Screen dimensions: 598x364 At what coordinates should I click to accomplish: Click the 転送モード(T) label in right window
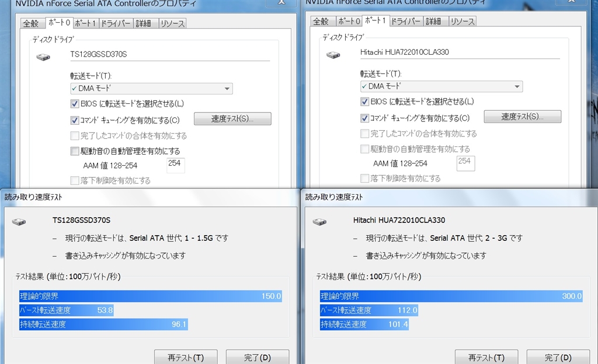[x=381, y=73]
